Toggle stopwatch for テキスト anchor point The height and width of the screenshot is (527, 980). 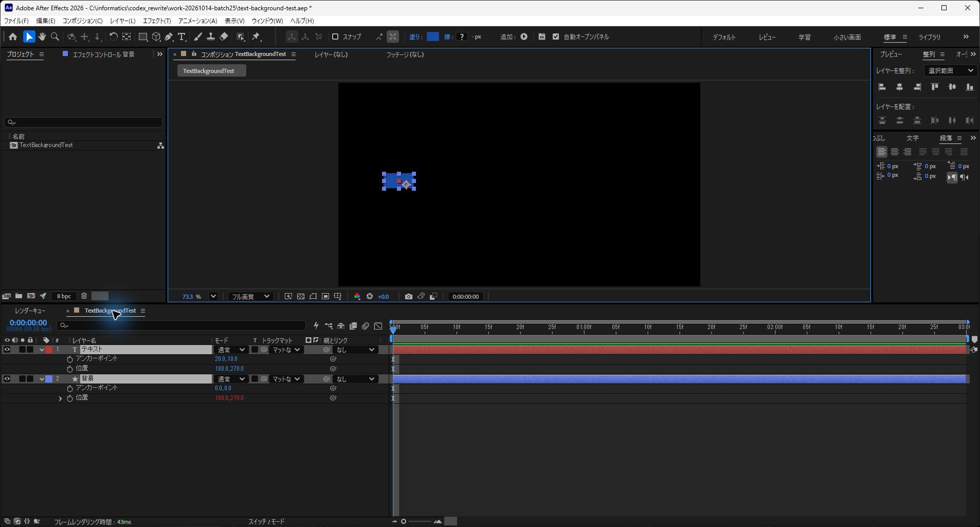[70, 359]
